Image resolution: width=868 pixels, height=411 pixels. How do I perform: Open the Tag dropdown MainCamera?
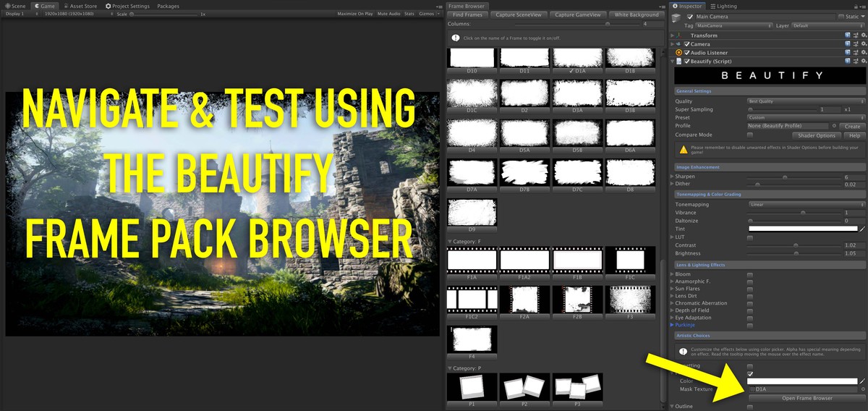[x=733, y=26]
